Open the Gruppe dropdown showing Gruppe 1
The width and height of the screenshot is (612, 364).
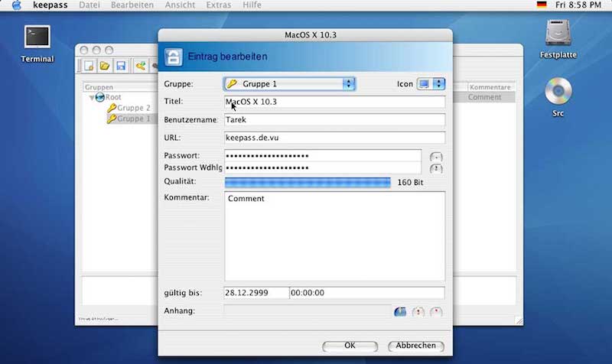(289, 84)
